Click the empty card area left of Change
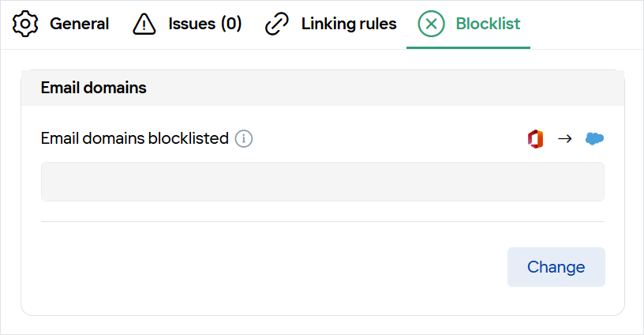The image size is (644, 335). [271, 267]
